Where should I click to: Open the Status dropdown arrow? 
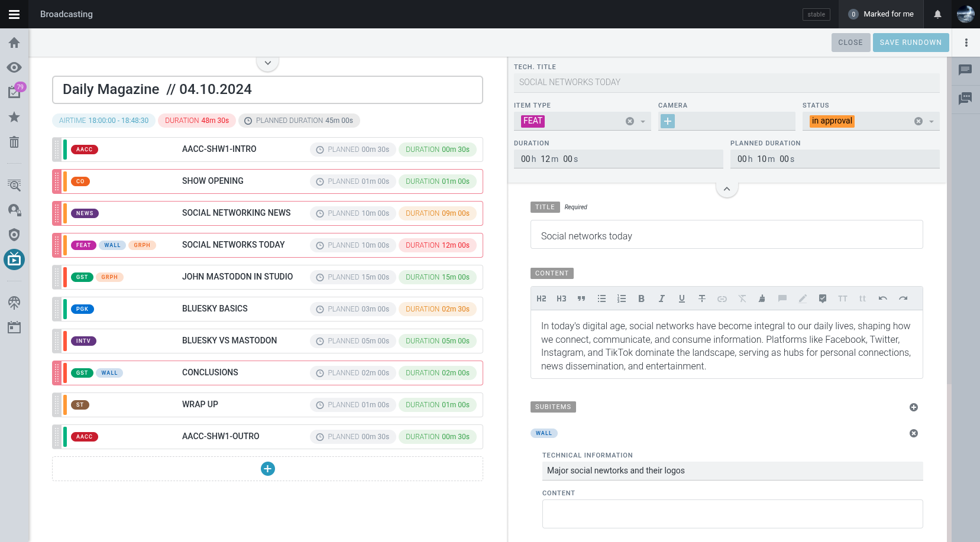[x=932, y=122]
